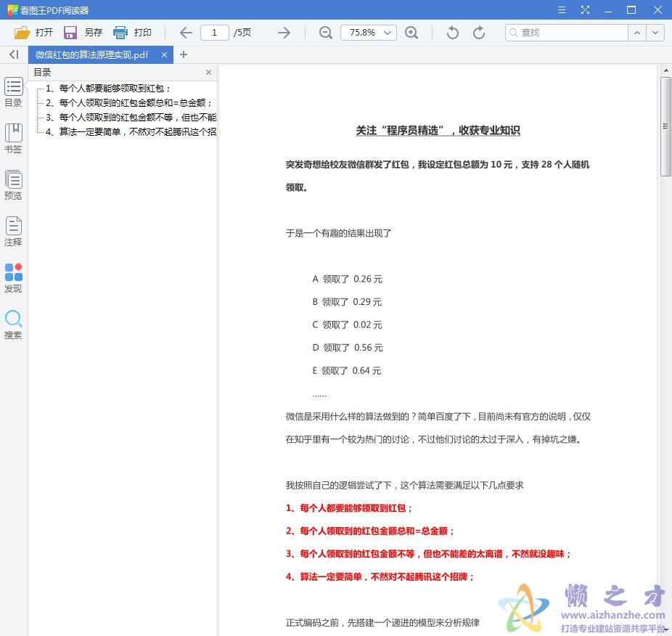Close the 微信红包的算法原理实现.pdf tab
This screenshot has width=672, height=636.
click(164, 55)
